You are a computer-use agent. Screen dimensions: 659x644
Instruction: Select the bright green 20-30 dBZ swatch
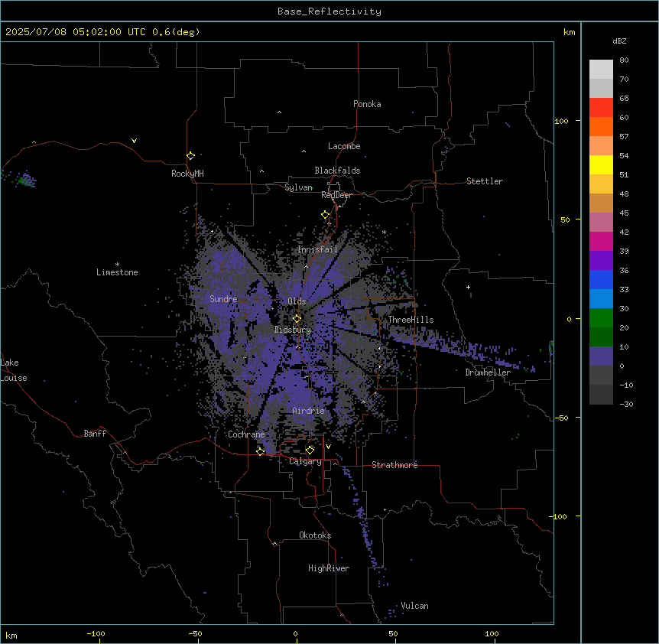601,318
